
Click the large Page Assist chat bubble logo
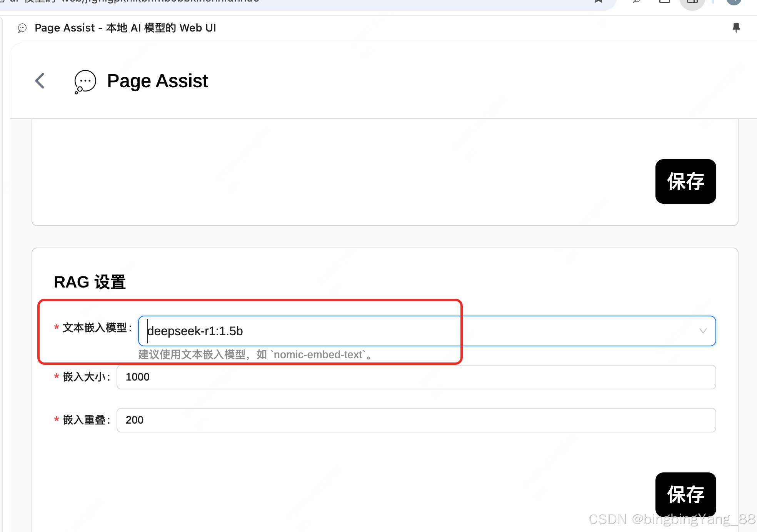click(x=85, y=81)
